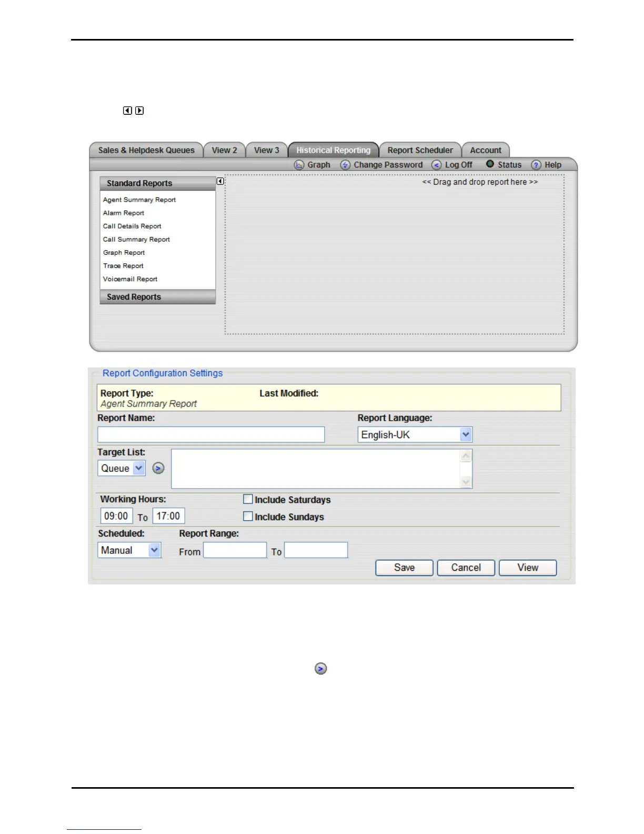Click the Report Range From field
Screen dimensions: 644x834
235,550
